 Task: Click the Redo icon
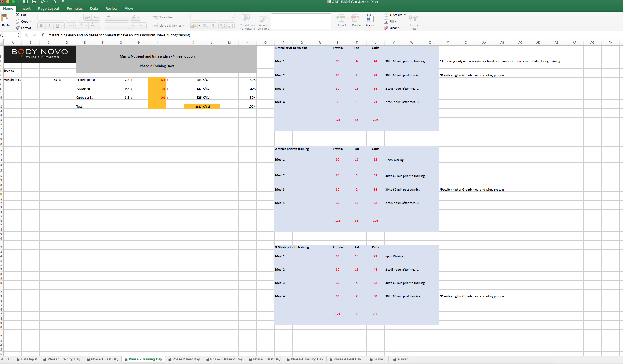click(x=54, y=2)
